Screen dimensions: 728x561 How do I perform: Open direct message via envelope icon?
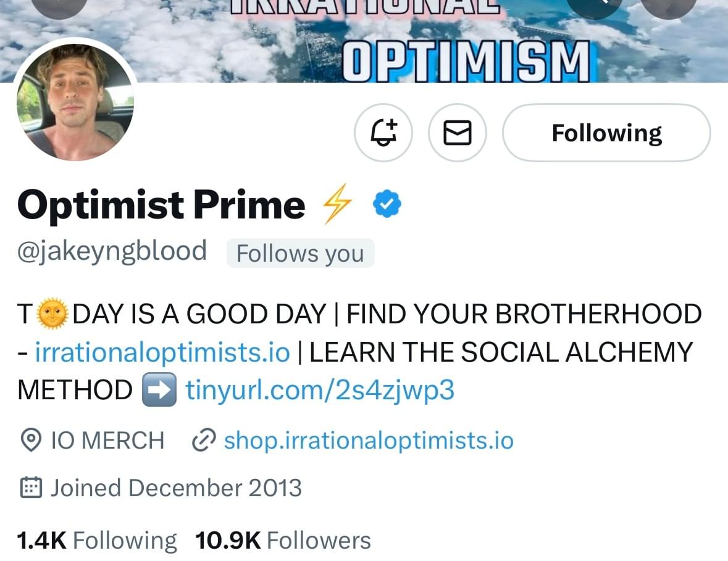(x=458, y=133)
